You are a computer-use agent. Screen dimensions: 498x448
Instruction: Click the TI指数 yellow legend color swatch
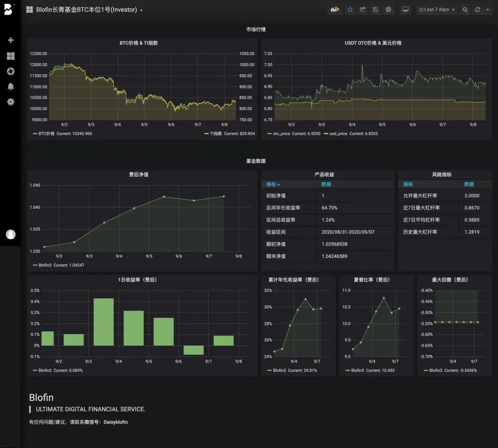pyautogui.click(x=206, y=134)
